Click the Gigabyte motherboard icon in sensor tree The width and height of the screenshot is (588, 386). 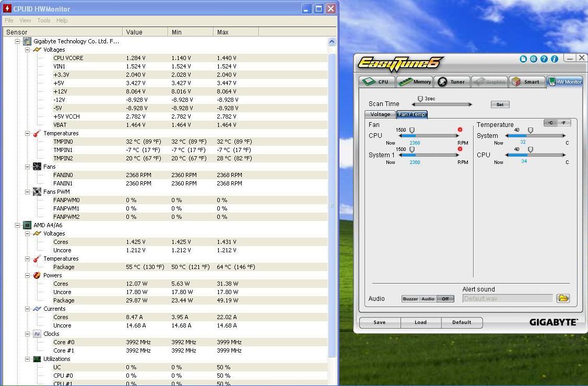27,41
